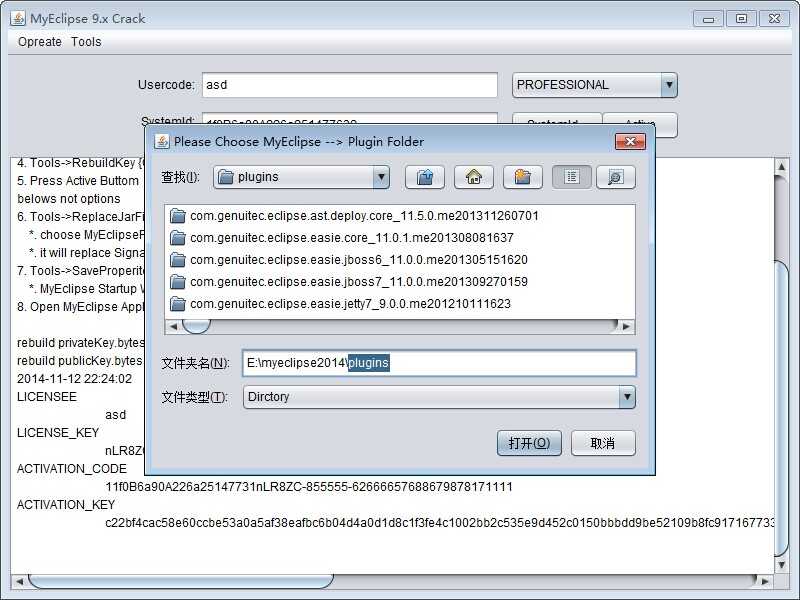Select com.genuitec.eclipse.ast.deploy.core_11.5.0 folder name
Screen dimensions: 800x600
click(364, 216)
